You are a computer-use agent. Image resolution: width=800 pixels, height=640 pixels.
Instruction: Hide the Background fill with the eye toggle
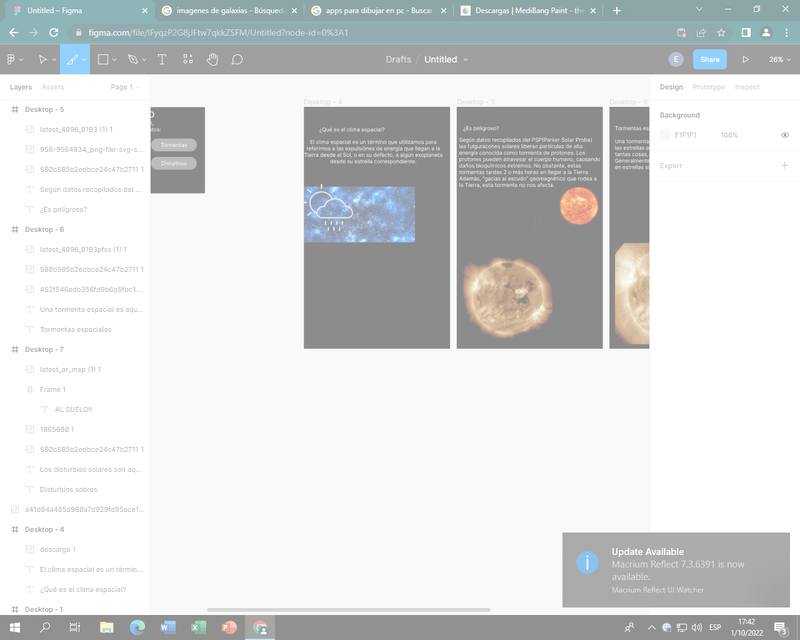[784, 135]
